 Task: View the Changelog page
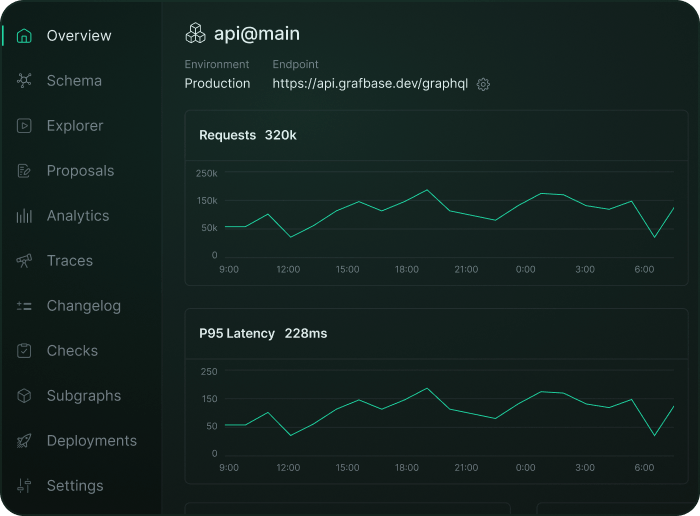pyautogui.click(x=84, y=306)
